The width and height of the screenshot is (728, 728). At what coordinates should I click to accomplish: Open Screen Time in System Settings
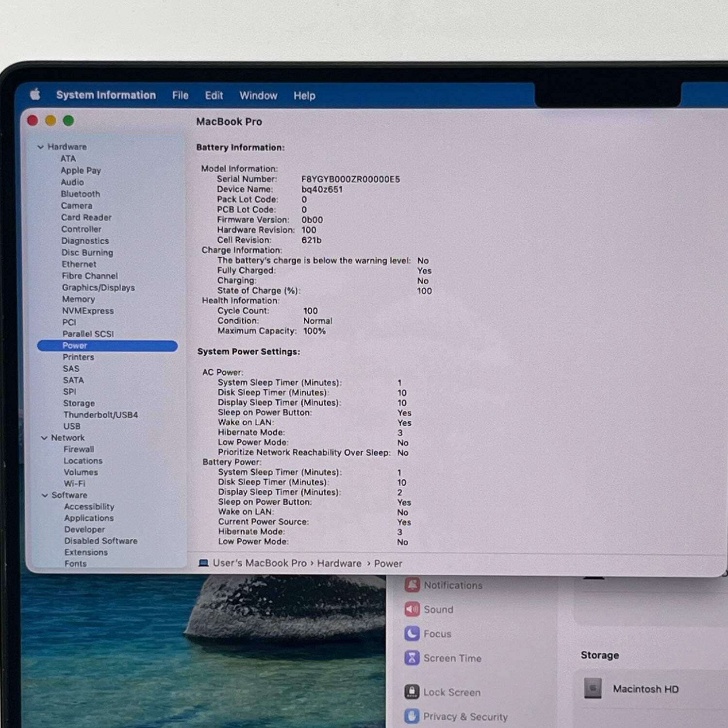pyautogui.click(x=452, y=658)
